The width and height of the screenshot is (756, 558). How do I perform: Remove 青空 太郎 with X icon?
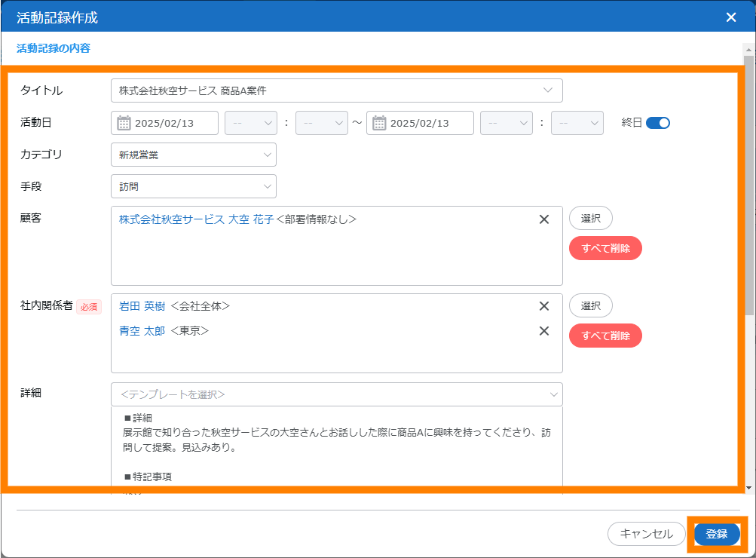(x=543, y=331)
